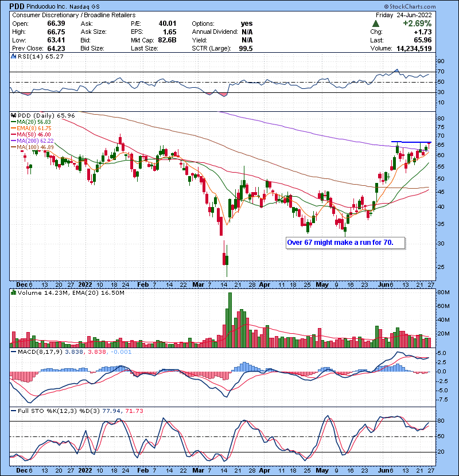Click the MA(50) 46.00 legend entry
The image size is (459, 476).
click(x=31, y=134)
